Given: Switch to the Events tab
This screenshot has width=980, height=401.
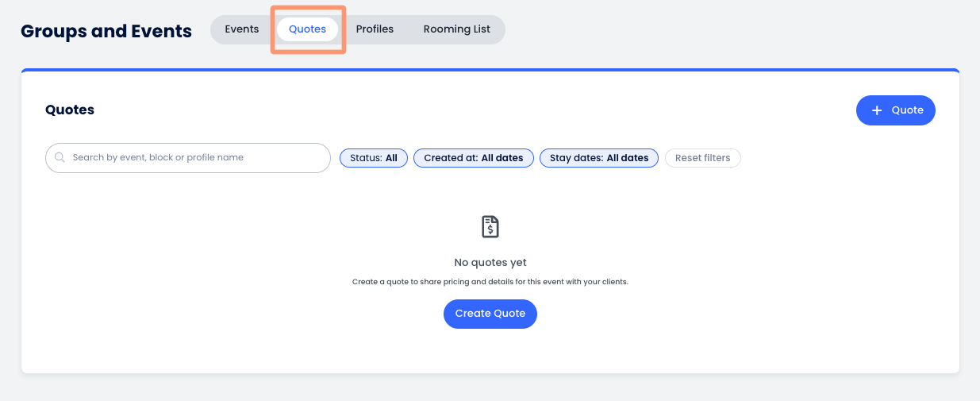Looking at the screenshot, I should click(x=241, y=29).
